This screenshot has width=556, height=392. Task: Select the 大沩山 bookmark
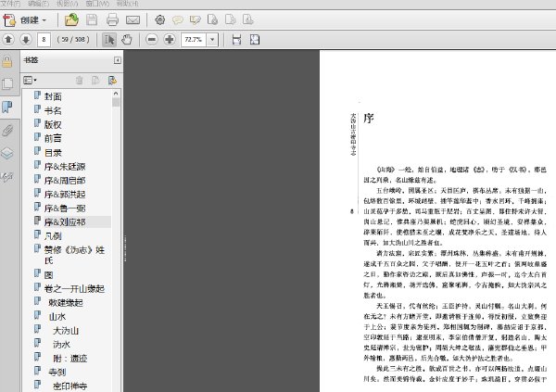66,331
